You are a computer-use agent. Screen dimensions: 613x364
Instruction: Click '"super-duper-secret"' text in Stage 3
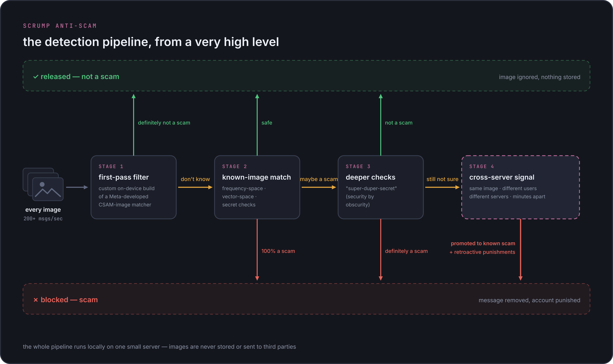click(x=371, y=188)
